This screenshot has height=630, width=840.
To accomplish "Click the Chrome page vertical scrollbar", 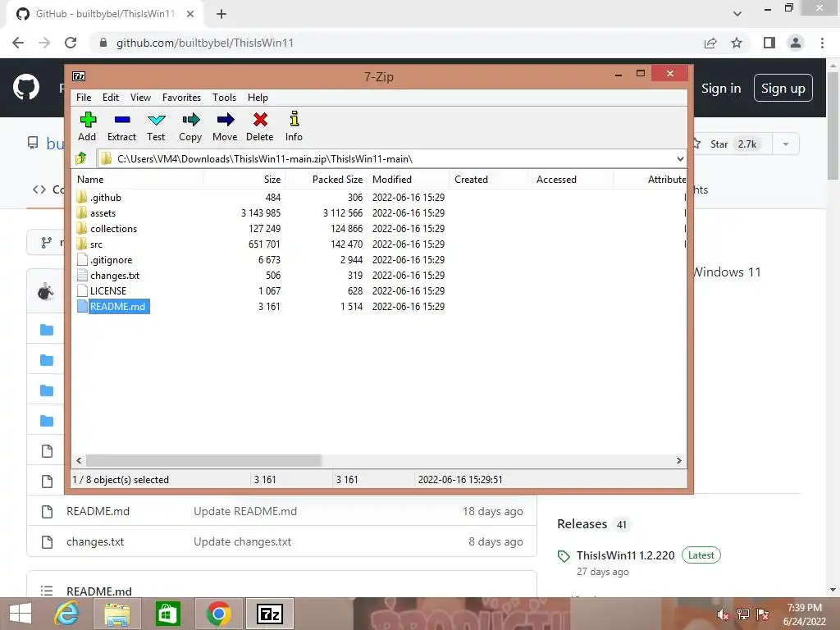I will 833,126.
